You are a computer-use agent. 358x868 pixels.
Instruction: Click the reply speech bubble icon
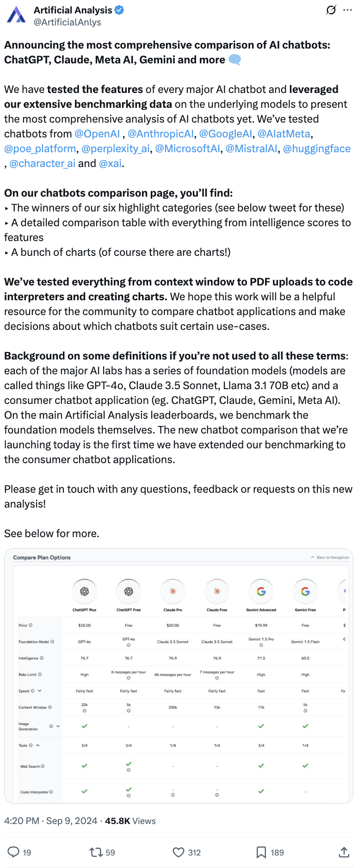[x=14, y=852]
